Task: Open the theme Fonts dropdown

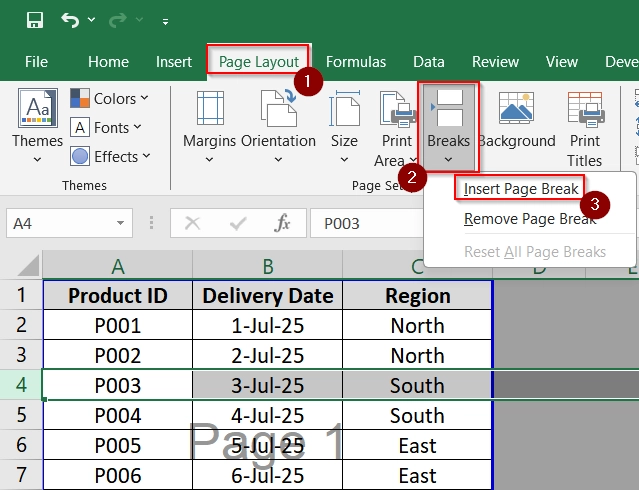Action: click(106, 128)
